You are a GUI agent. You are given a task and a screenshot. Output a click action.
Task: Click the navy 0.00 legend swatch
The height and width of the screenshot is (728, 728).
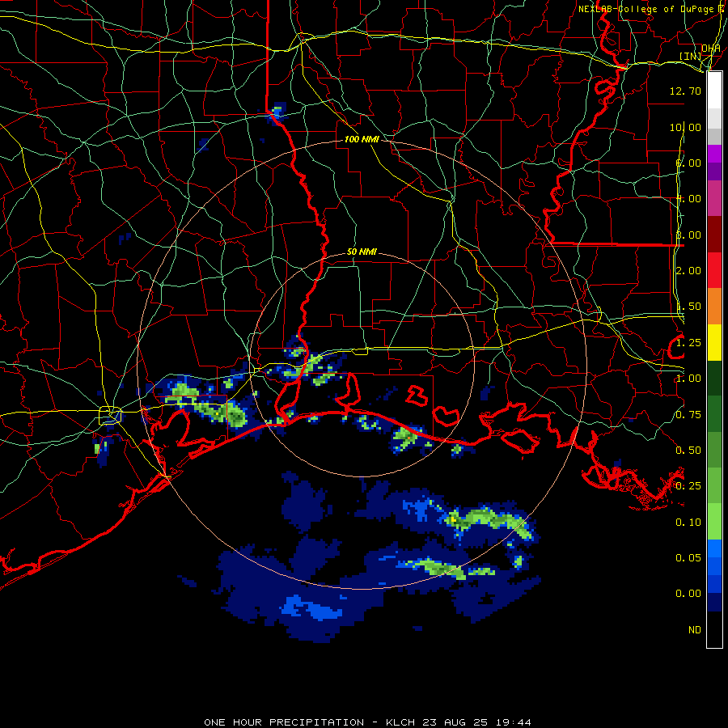click(714, 603)
